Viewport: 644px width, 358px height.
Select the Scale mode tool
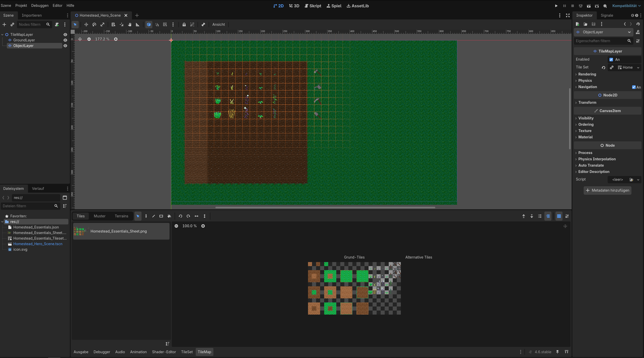102,24
